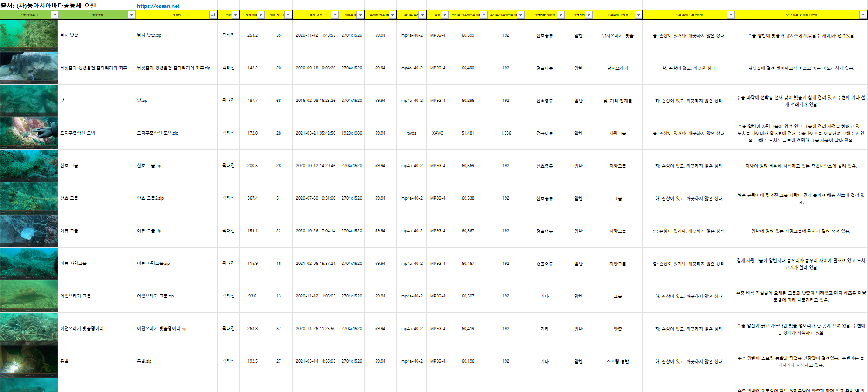Expand the 주요쓰레기 종류 filter dropdown
The image size is (868, 392).
pyautogui.click(x=638, y=15)
